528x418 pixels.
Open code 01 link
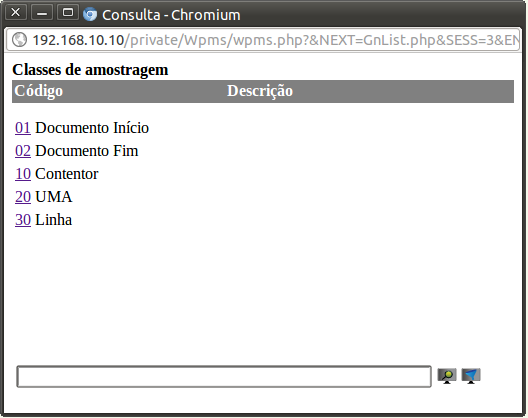point(23,128)
